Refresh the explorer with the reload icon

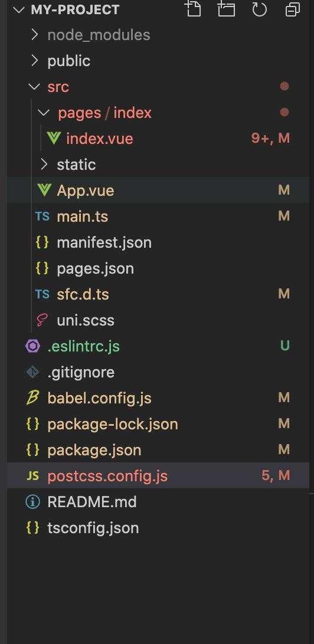tap(260, 9)
